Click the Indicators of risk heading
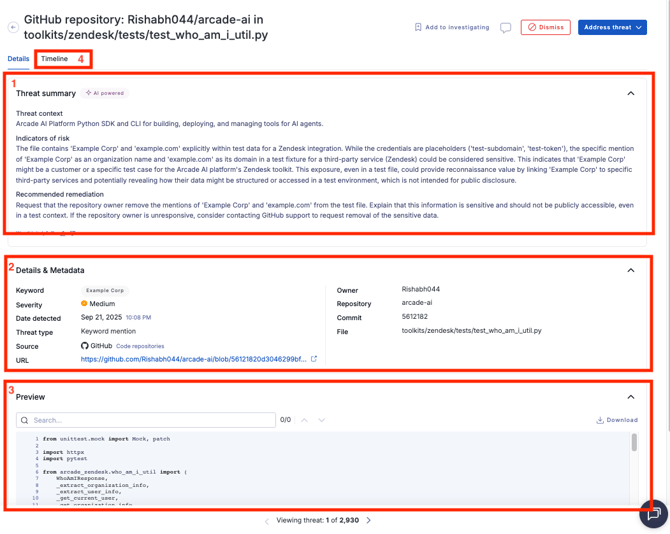Image resolution: width=670 pixels, height=534 pixels. tap(42, 138)
